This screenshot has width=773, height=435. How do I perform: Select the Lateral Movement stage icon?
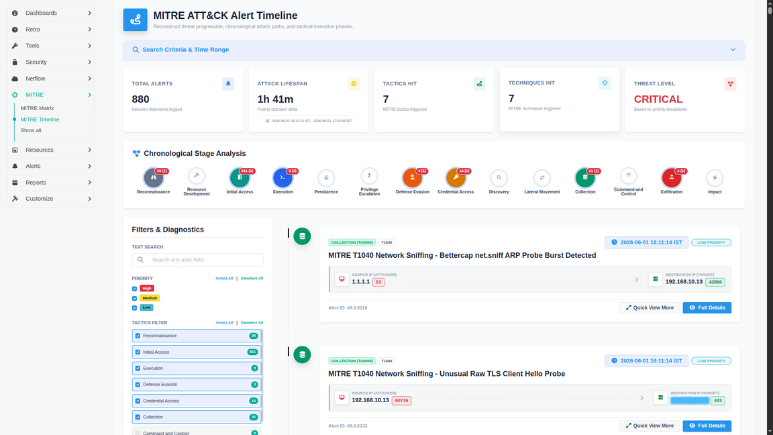[542, 178]
